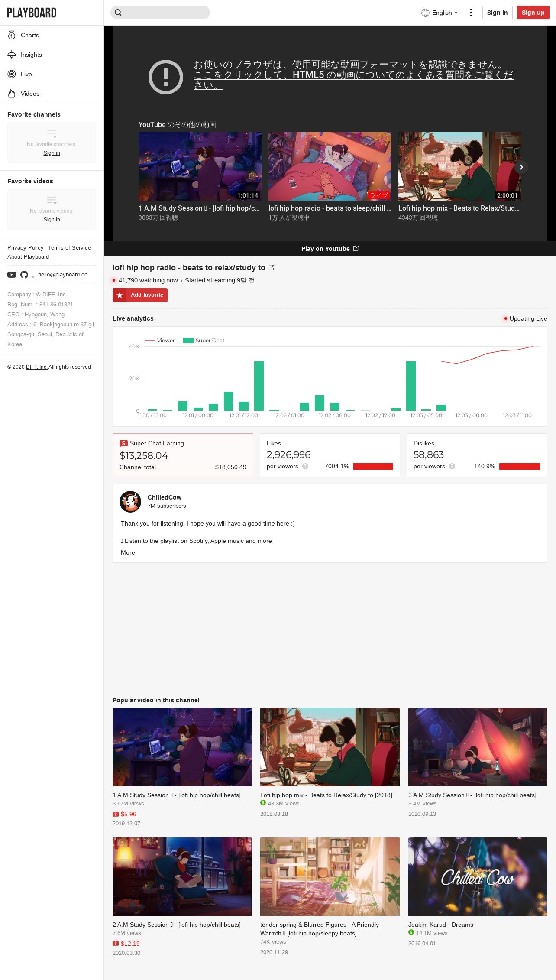The image size is (556, 980).
Task: Open 2 A.M Study Session thumbnail
Action: [x=182, y=876]
